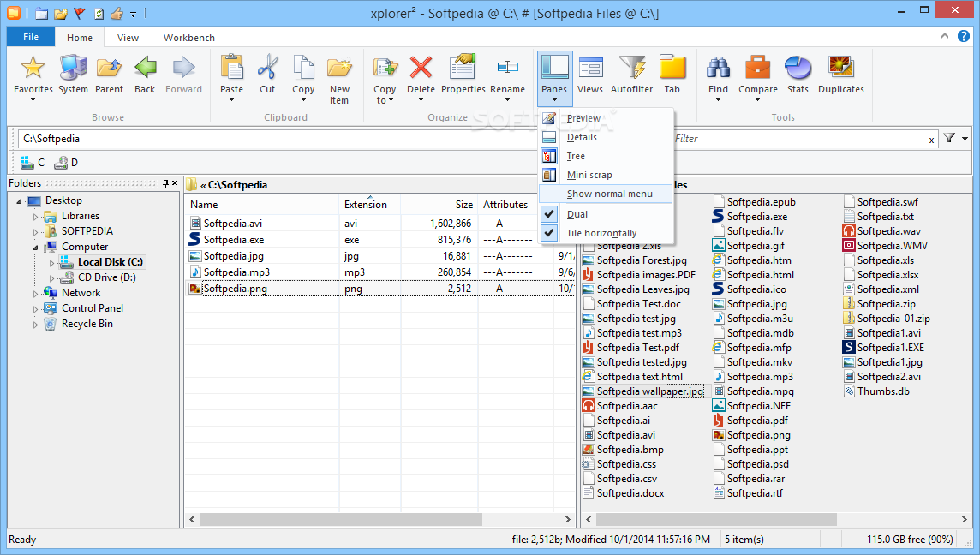Screen dimensions: 980x555
Task: Select the Home ribbon tab
Action: point(80,38)
